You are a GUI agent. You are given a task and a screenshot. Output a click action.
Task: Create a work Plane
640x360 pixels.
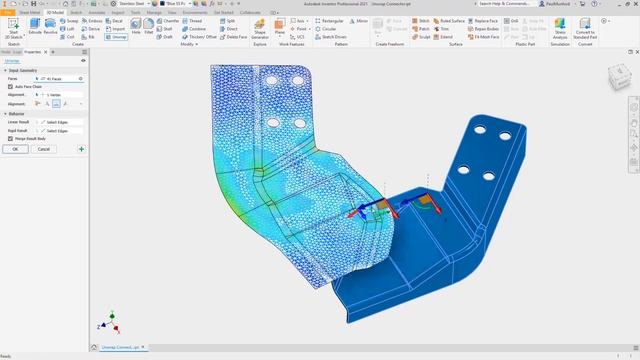280,27
